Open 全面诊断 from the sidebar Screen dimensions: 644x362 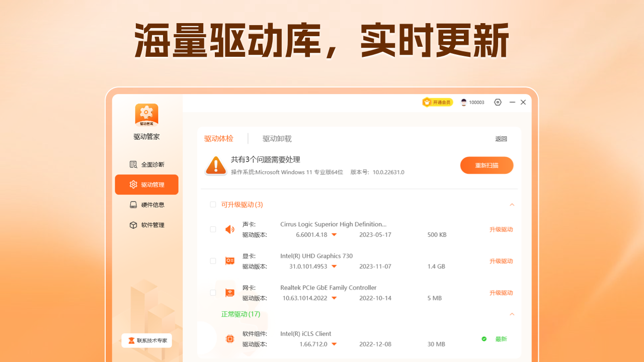(146, 164)
